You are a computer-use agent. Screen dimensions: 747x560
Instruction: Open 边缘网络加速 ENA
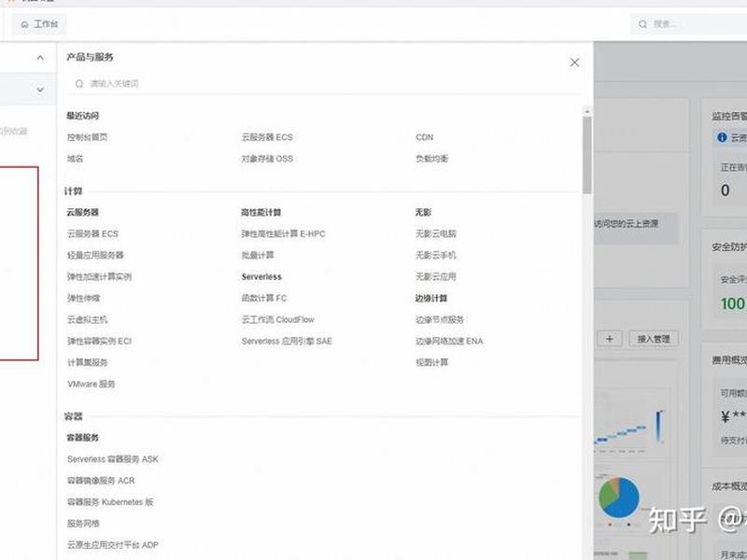click(x=449, y=341)
